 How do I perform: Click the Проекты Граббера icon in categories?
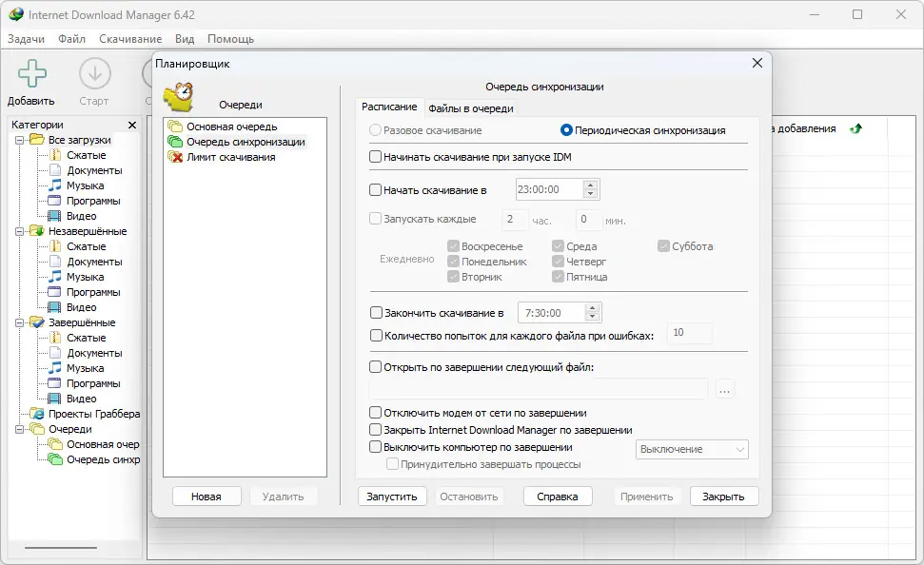pyautogui.click(x=36, y=414)
